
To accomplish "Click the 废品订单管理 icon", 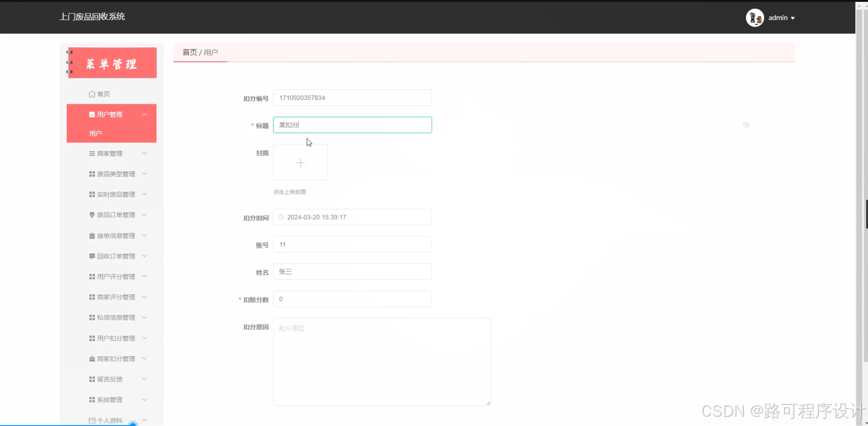I will (92, 215).
